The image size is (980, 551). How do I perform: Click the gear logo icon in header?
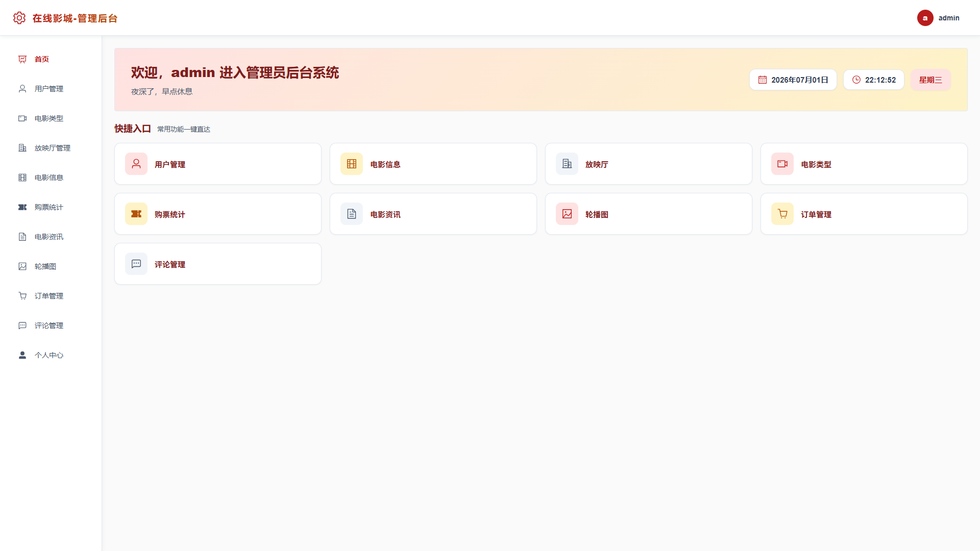tap(19, 18)
